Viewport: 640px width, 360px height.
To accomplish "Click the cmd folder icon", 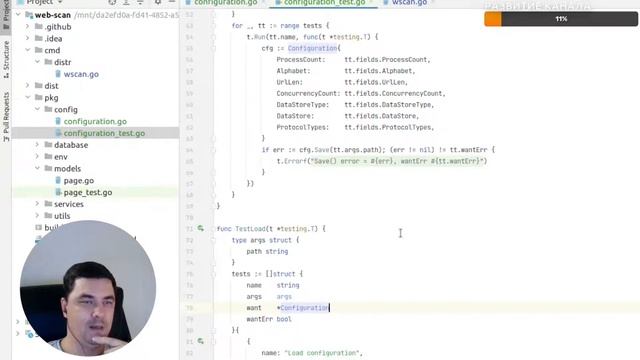I will click(x=39, y=50).
